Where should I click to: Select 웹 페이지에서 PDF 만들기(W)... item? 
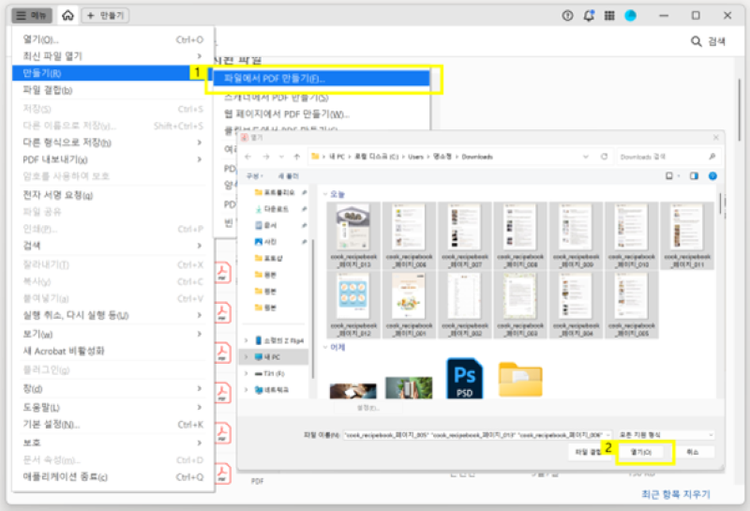[321, 114]
